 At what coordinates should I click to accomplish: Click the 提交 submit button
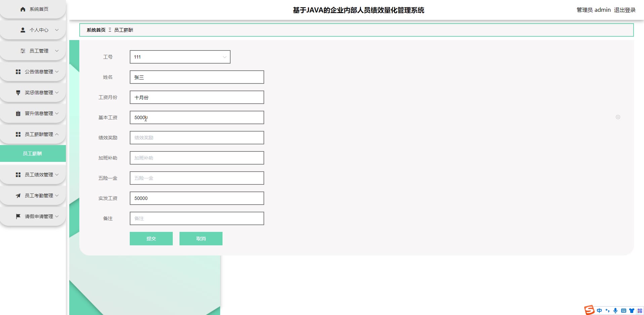click(x=151, y=239)
